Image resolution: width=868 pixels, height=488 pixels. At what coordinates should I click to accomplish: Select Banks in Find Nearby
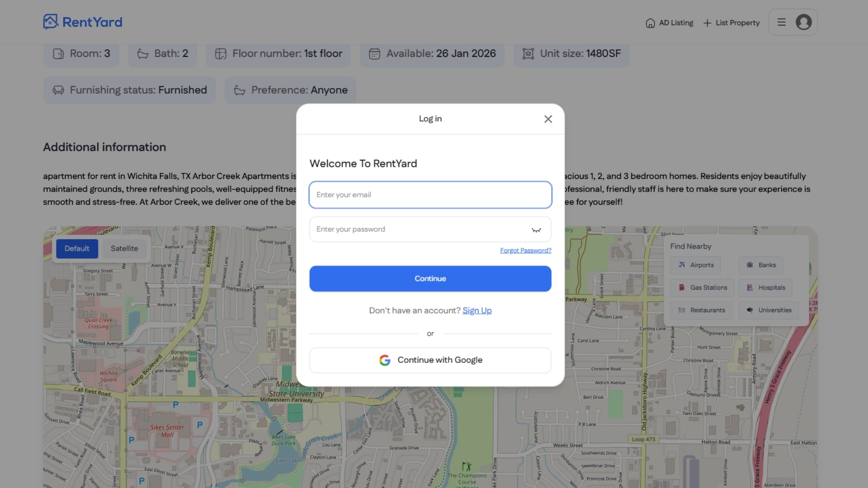tap(761, 265)
